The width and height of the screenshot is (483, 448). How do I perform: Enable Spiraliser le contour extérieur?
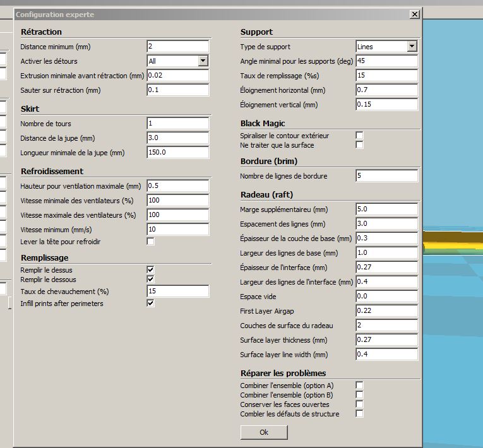tap(359, 136)
